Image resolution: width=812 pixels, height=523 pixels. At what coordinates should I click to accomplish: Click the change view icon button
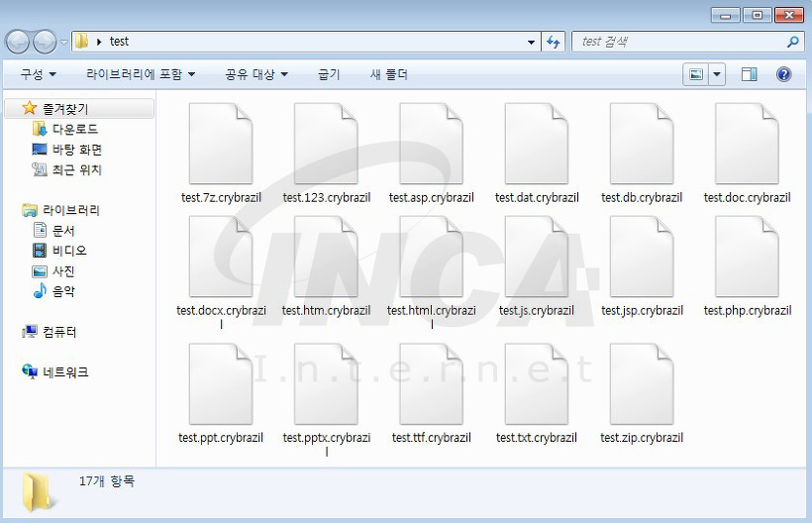[696, 74]
